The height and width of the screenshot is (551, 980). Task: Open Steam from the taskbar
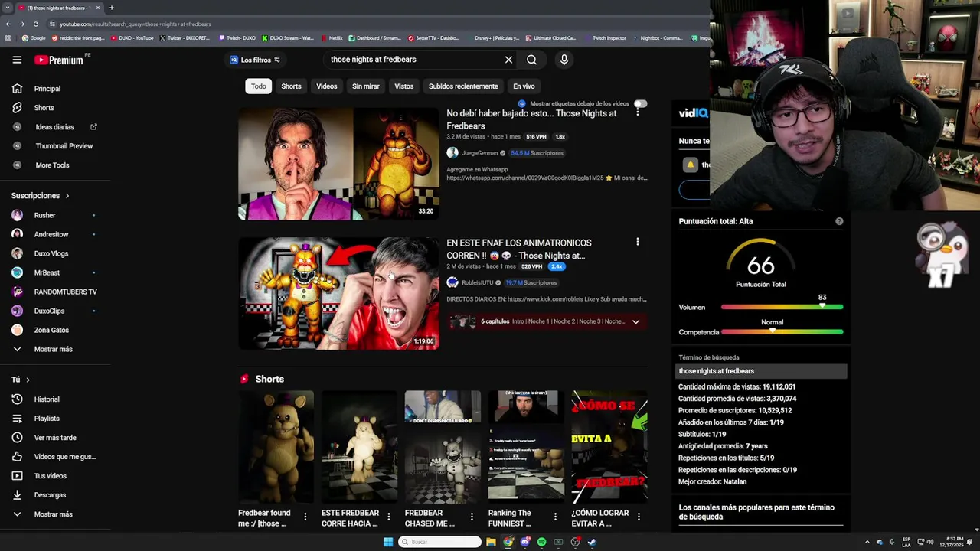[592, 542]
